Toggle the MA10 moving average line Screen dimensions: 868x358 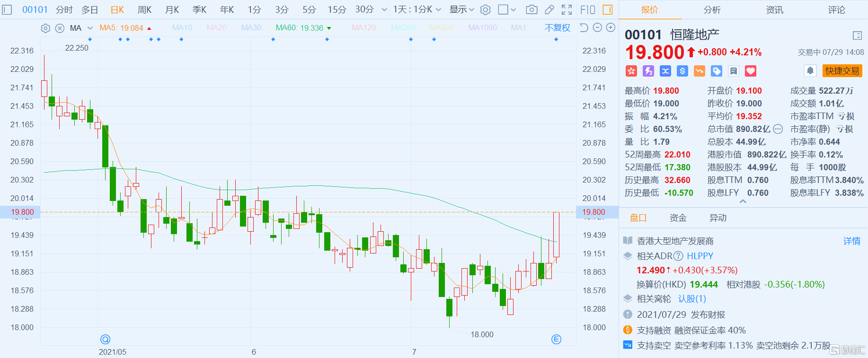(x=183, y=28)
